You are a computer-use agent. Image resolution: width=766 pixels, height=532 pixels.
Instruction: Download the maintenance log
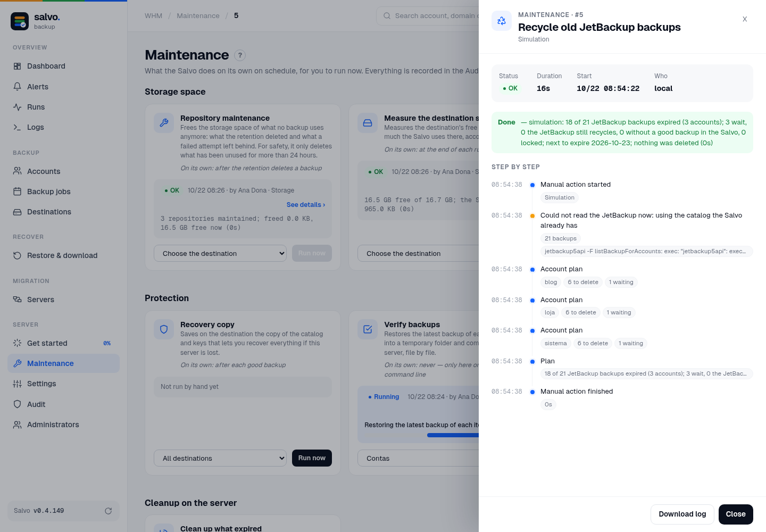coord(682,514)
